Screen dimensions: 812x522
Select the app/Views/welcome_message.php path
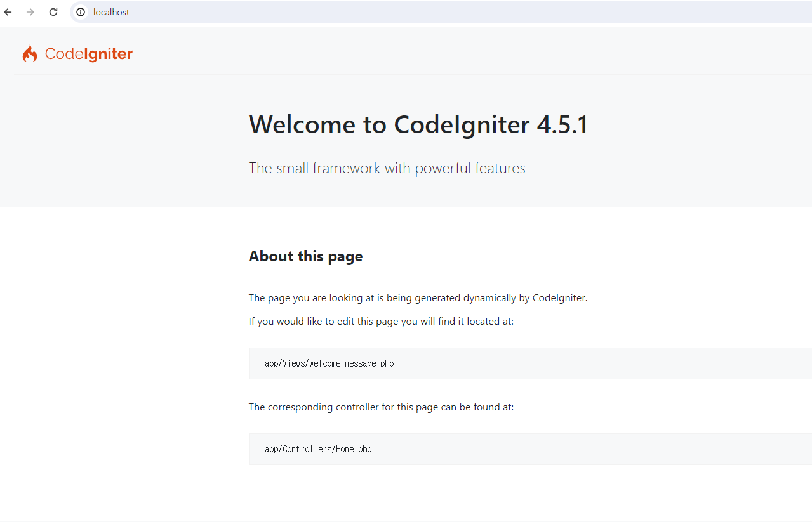[x=329, y=363]
